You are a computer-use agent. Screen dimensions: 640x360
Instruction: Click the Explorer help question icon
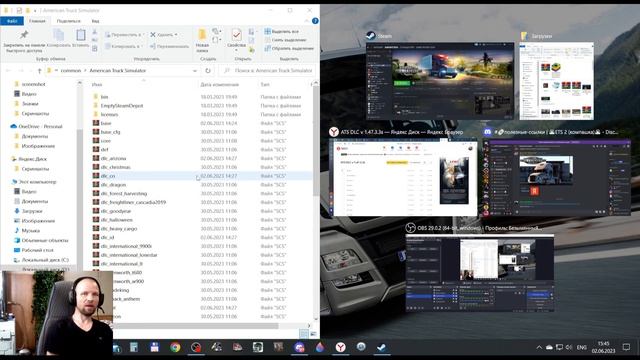(x=315, y=21)
